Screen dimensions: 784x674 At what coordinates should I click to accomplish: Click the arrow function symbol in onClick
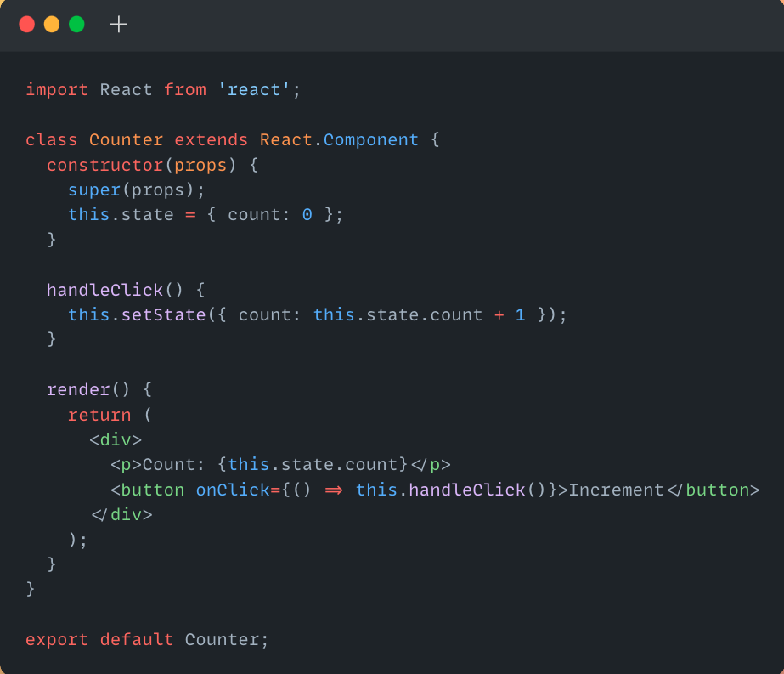point(334,490)
